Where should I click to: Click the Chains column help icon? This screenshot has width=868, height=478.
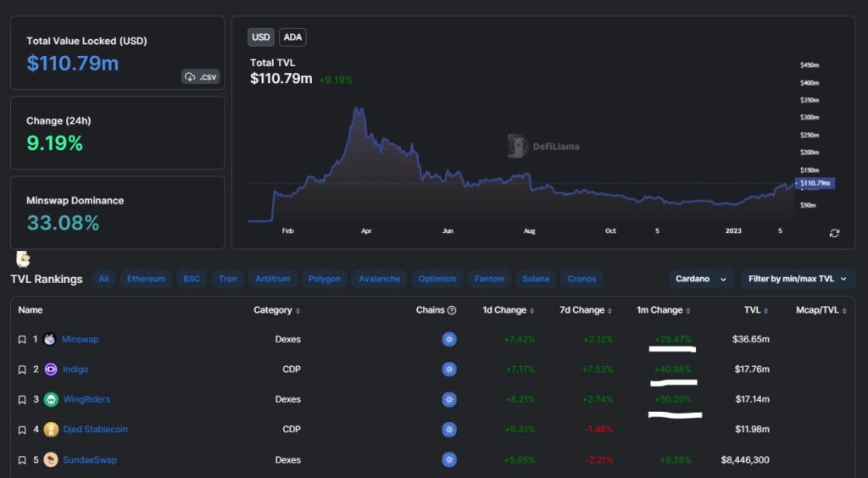click(452, 310)
